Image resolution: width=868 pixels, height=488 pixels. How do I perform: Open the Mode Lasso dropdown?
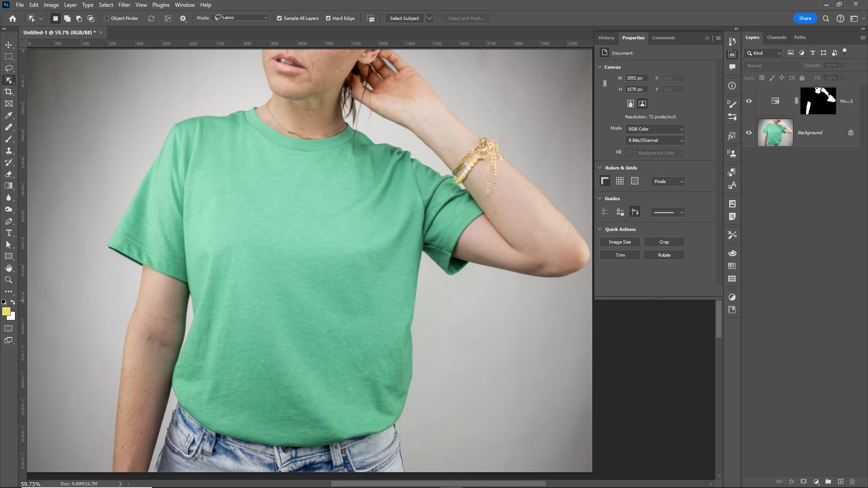241,18
